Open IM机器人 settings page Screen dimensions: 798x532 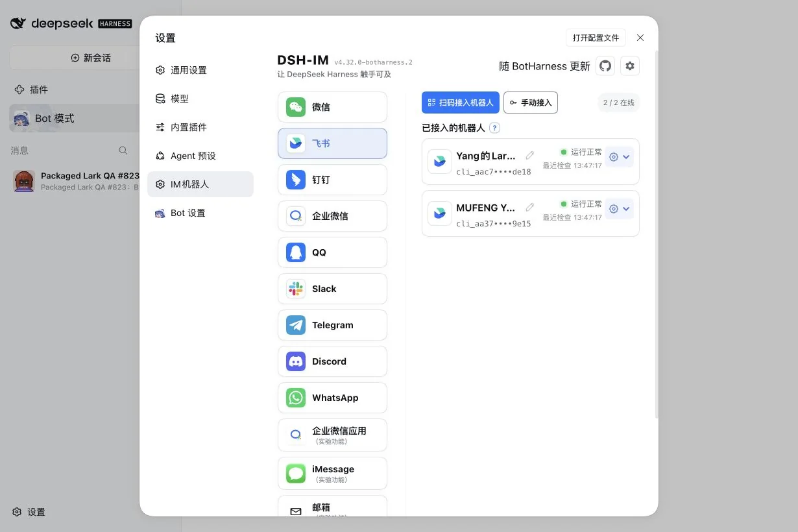point(200,184)
